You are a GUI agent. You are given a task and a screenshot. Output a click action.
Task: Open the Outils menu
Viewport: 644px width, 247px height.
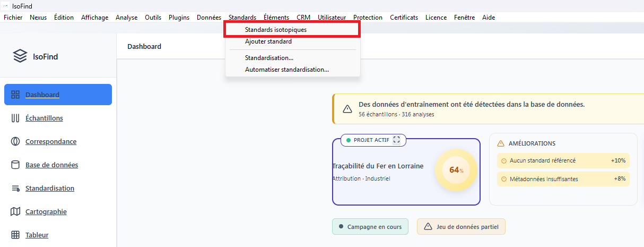tap(153, 18)
